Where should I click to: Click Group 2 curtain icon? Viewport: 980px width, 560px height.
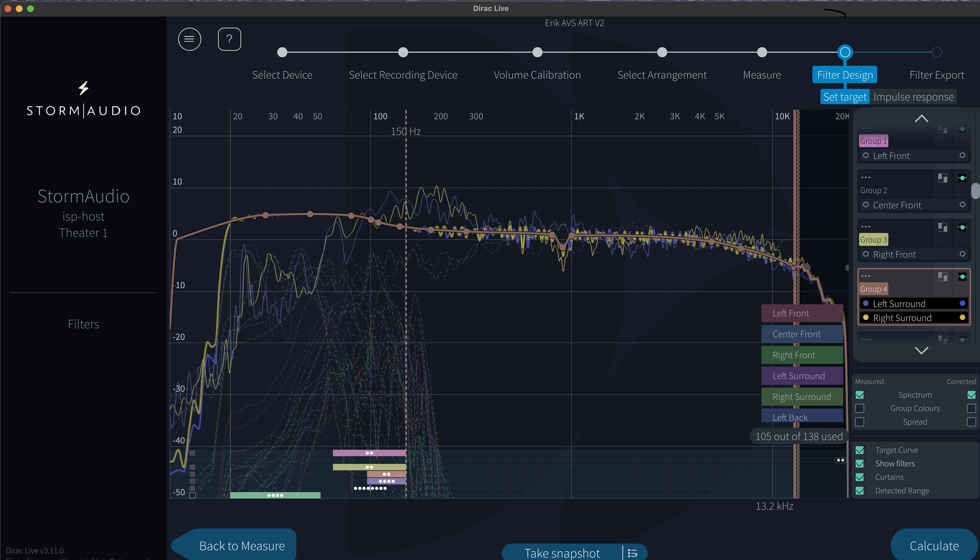(943, 178)
